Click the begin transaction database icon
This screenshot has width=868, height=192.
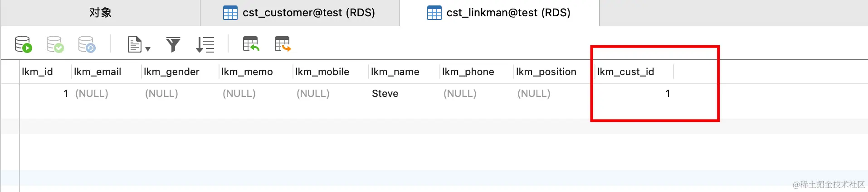point(23,44)
